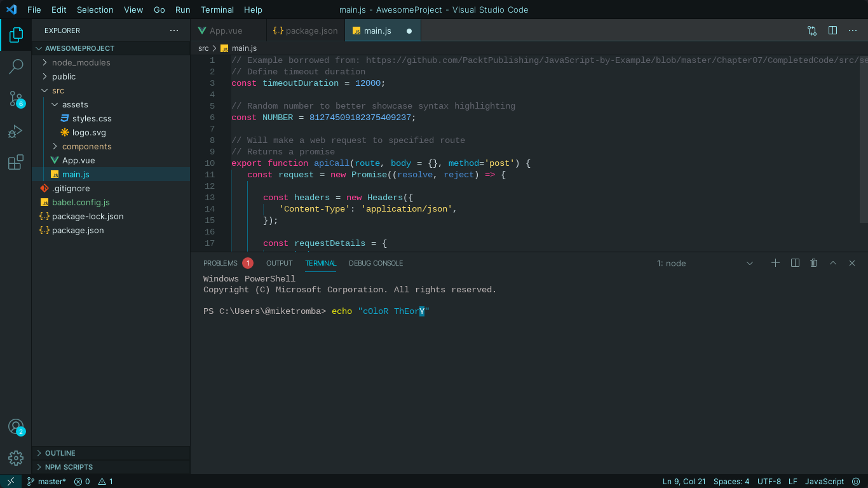The width and height of the screenshot is (868, 488).
Task: Click src in the breadcrumb path
Action: [203, 48]
